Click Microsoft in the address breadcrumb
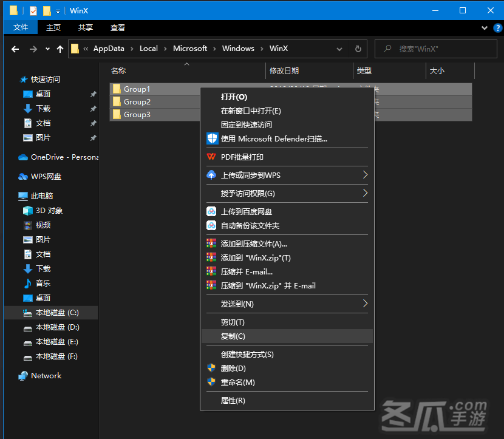This screenshot has height=439, width=504. 190,49
